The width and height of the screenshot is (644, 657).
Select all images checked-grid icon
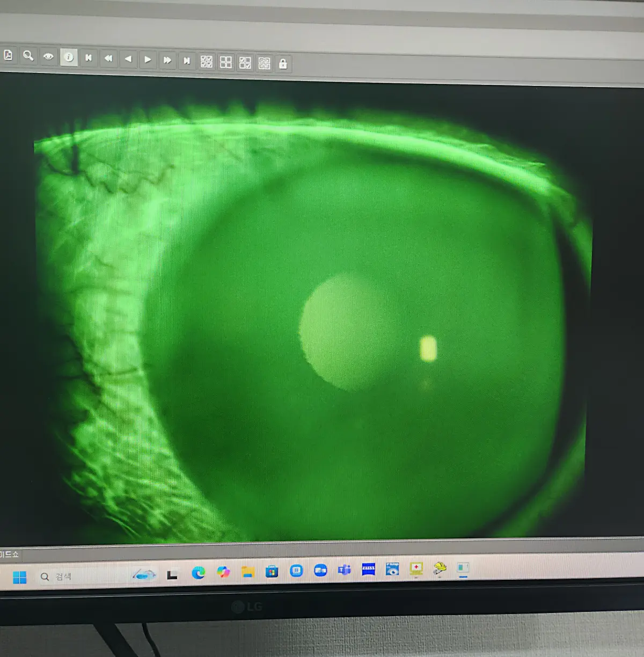pos(207,61)
